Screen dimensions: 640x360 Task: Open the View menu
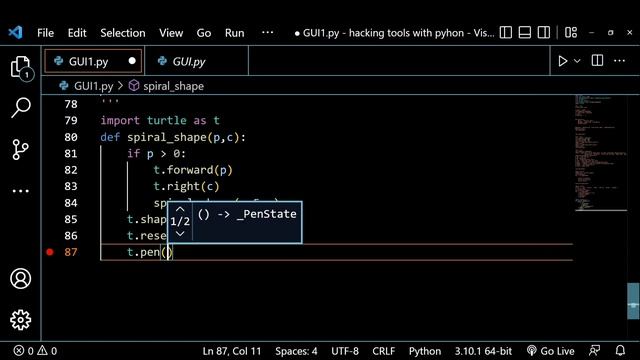click(x=171, y=33)
